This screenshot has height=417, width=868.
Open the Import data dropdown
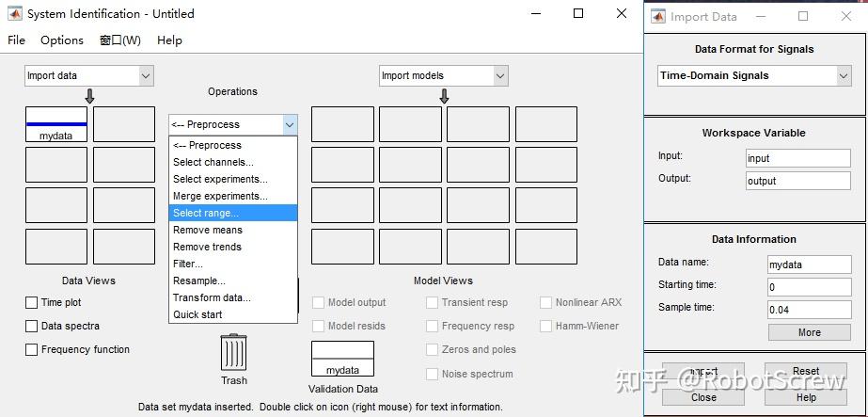click(89, 76)
